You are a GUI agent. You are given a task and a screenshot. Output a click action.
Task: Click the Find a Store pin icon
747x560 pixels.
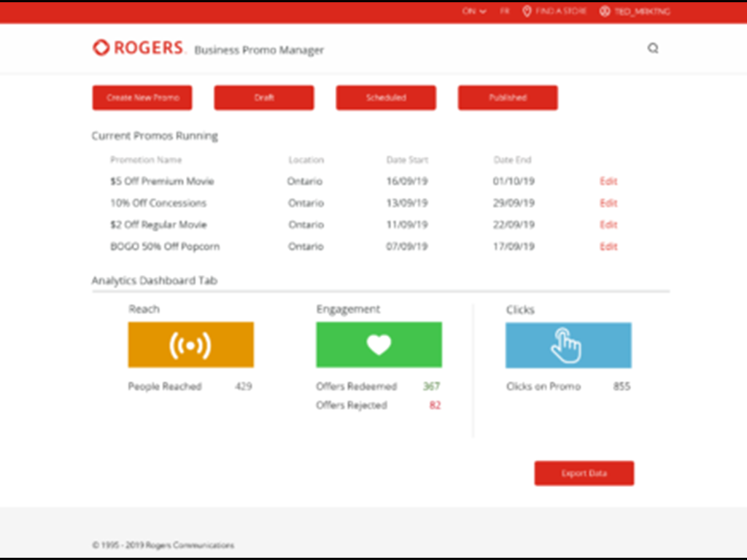tap(527, 11)
